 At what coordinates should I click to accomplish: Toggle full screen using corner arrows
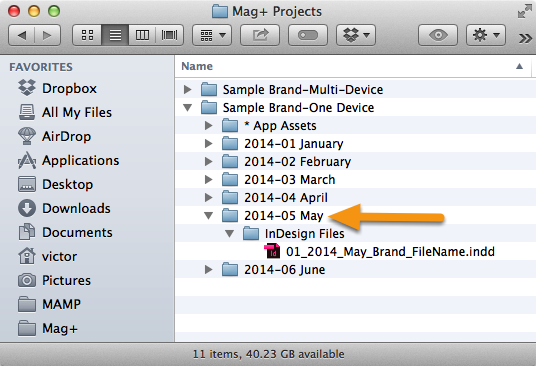(524, 11)
